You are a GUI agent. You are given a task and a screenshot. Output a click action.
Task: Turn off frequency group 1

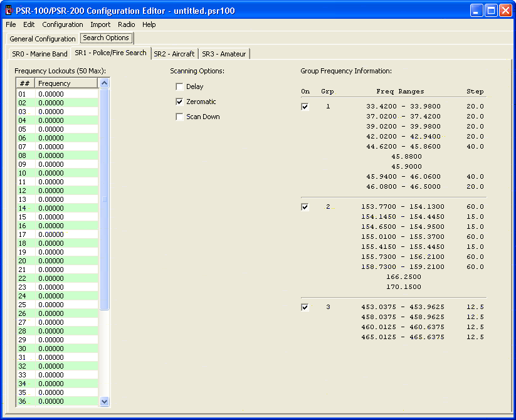305,107
